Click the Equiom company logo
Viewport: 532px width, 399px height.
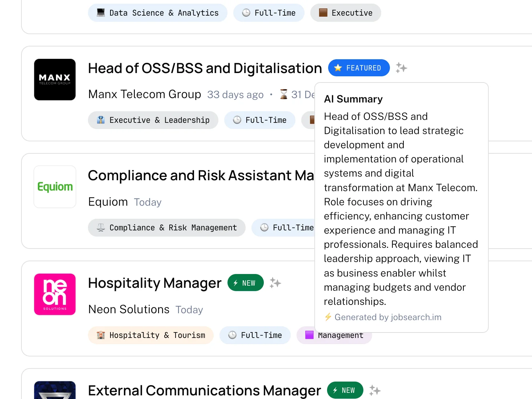pos(55,187)
